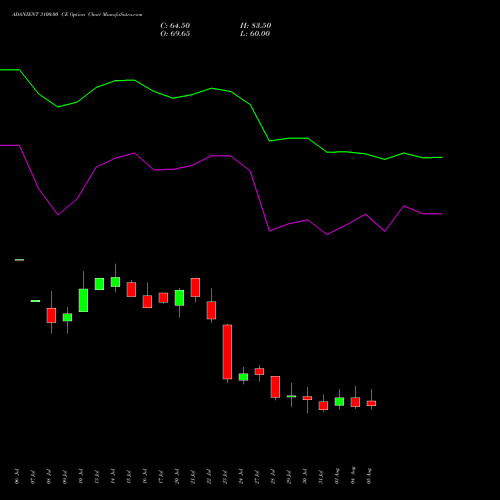Select the high value H: 83.50
The height and width of the screenshot is (500, 500).
point(255,26)
